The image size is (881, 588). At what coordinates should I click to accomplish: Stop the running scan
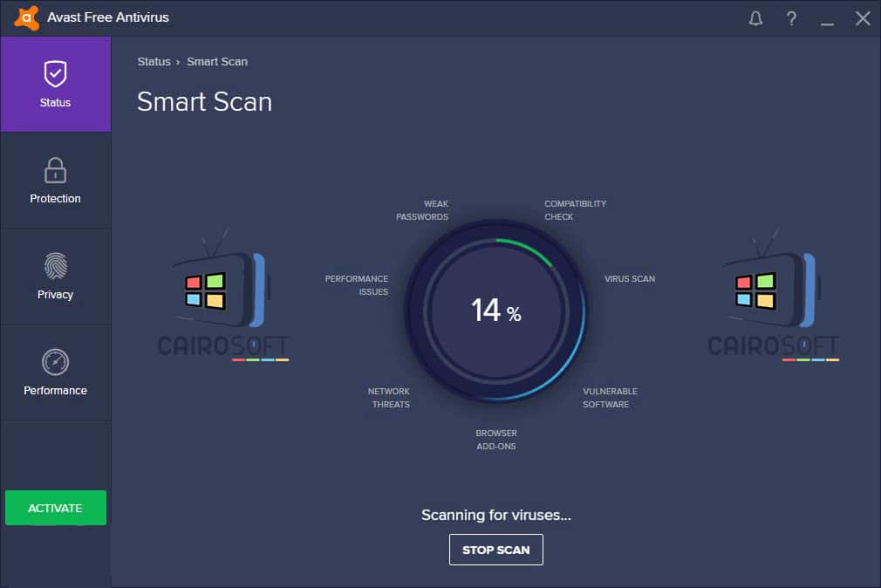coord(496,550)
